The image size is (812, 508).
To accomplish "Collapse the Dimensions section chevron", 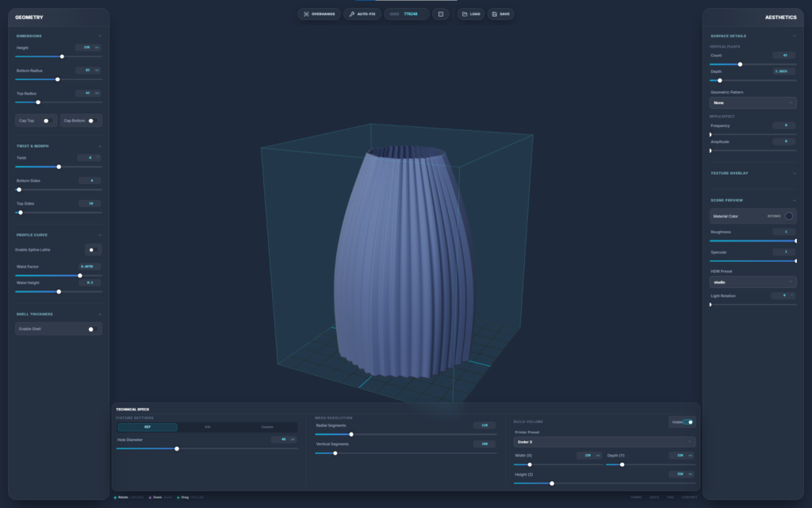I will (x=99, y=36).
